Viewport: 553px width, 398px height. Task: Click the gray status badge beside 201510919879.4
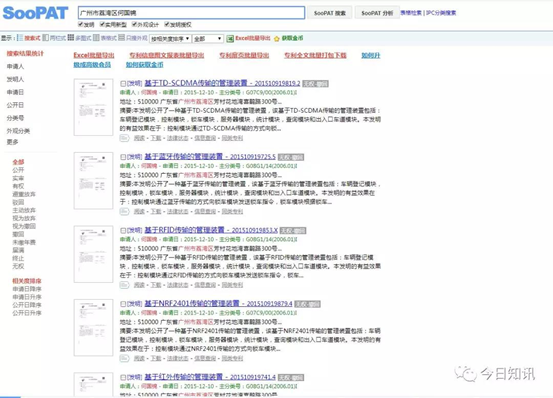click(308, 304)
